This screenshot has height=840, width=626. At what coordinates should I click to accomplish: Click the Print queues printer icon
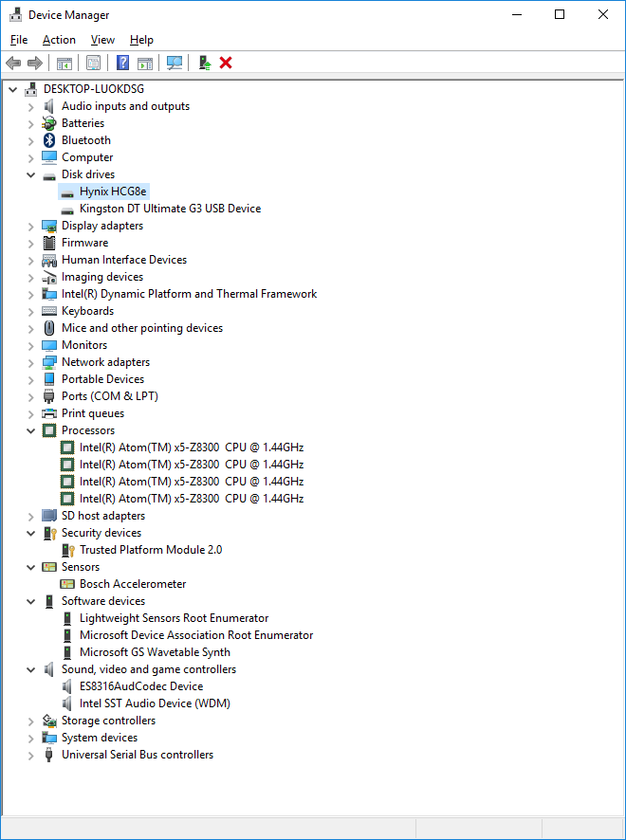click(49, 413)
